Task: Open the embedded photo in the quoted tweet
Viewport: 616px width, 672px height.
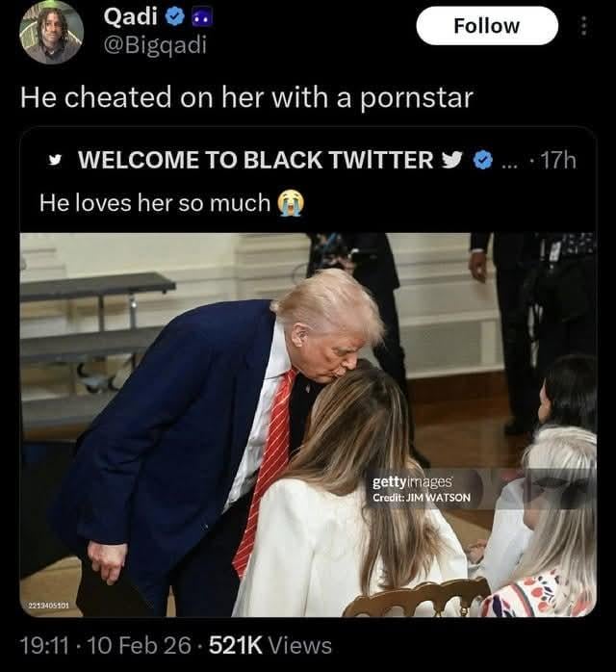Action: [x=308, y=425]
